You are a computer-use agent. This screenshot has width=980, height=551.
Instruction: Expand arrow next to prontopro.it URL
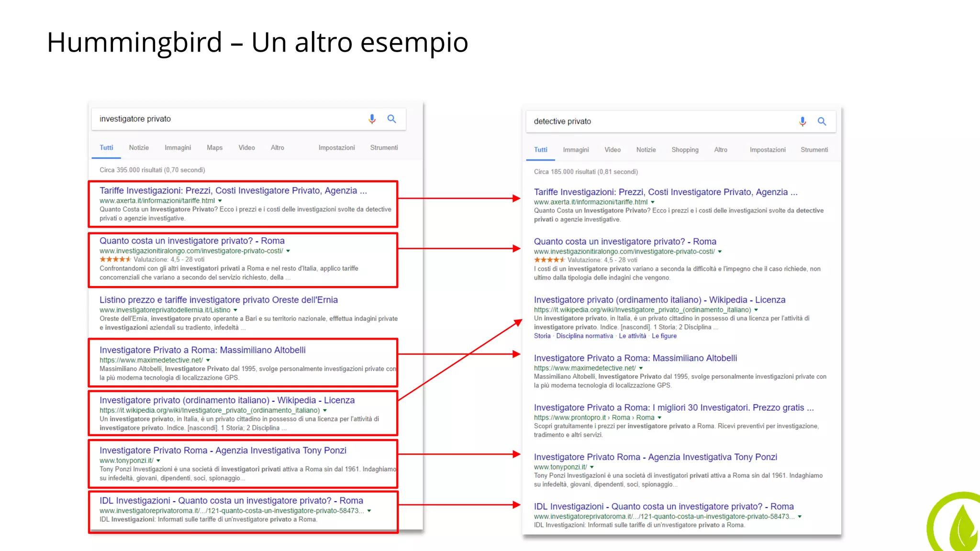[659, 418]
